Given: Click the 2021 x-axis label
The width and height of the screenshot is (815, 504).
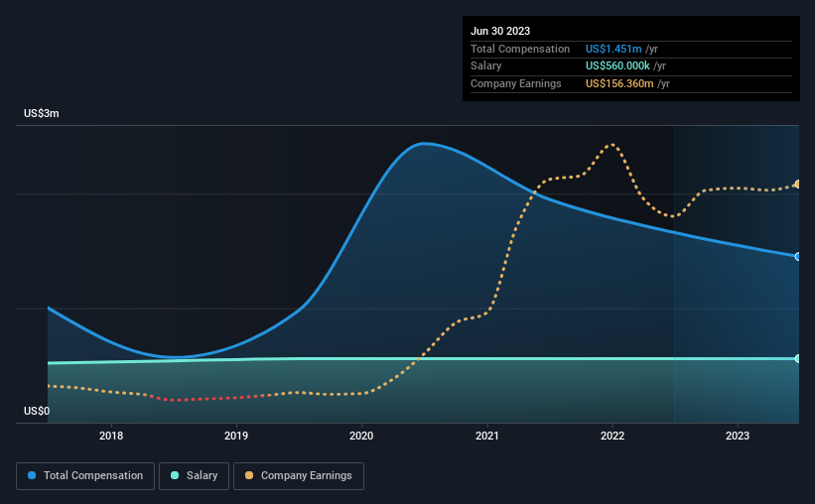Looking at the screenshot, I should click(x=487, y=436).
